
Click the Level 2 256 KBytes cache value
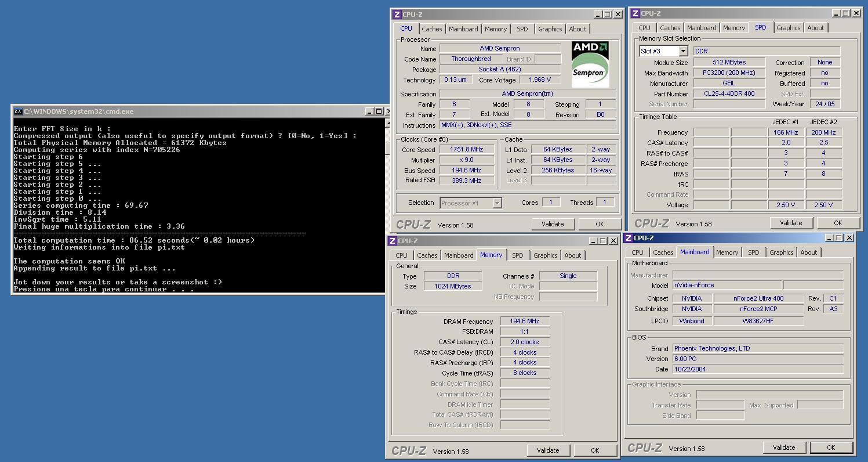(557, 170)
